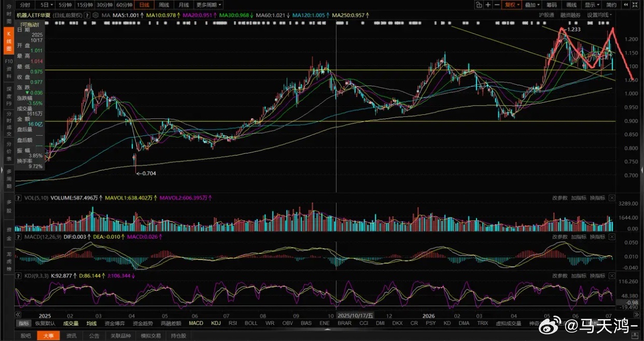644x341 pixels.
Task: Click 改参数 in MACD panel
Action: [559, 236]
